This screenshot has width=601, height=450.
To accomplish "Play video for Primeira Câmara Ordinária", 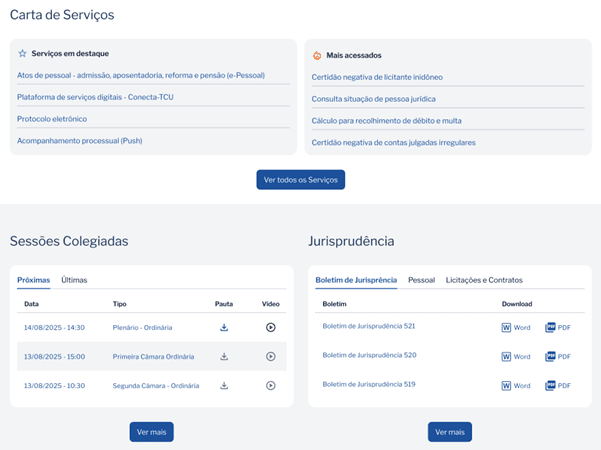I will (270, 356).
